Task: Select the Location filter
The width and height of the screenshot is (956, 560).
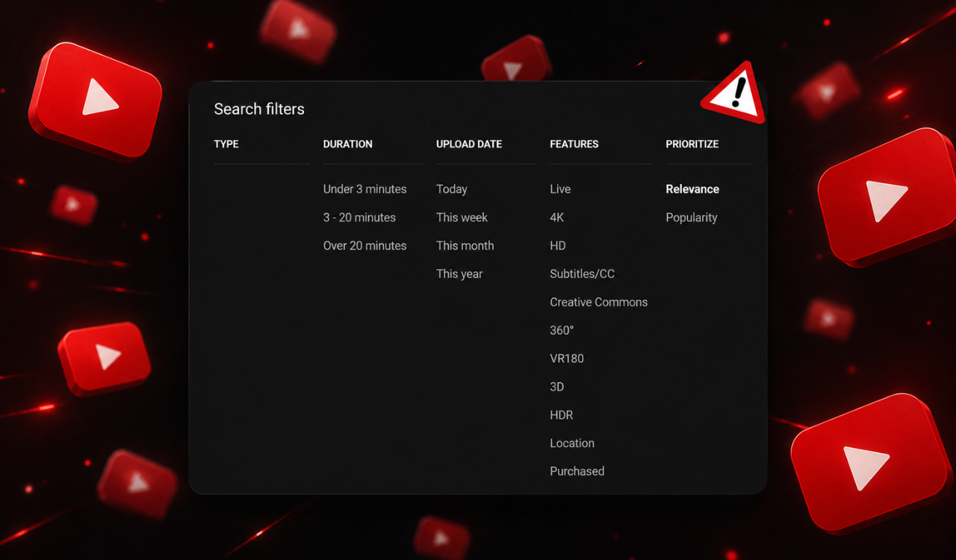Action: [572, 444]
